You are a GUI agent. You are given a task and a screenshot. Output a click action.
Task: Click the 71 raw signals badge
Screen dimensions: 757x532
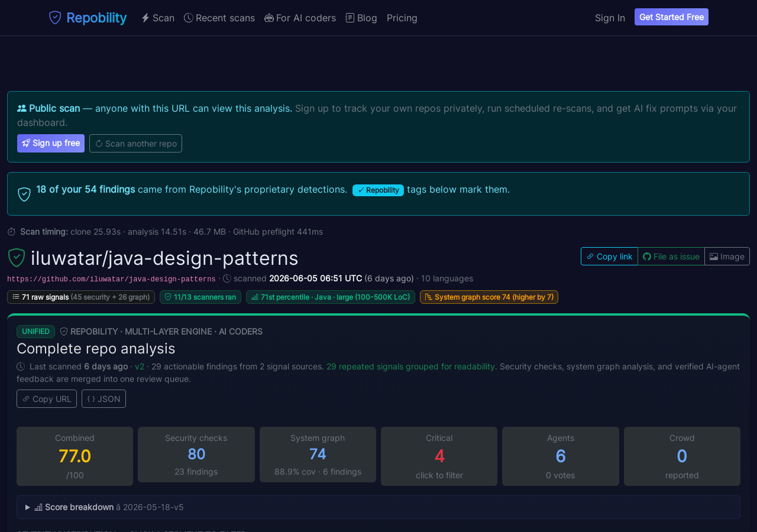(x=81, y=297)
